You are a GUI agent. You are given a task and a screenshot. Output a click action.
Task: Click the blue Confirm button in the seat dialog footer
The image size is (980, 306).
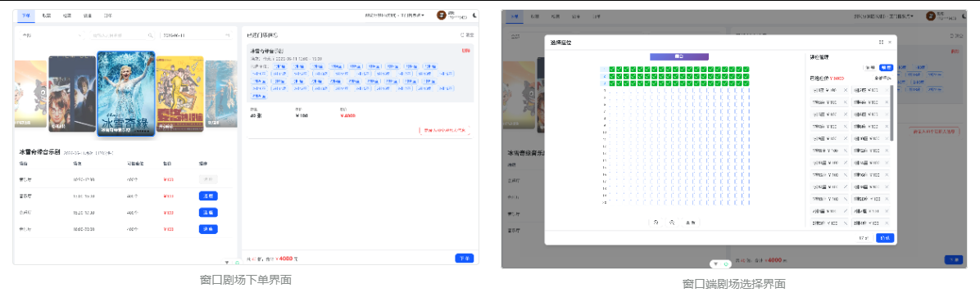(885, 238)
